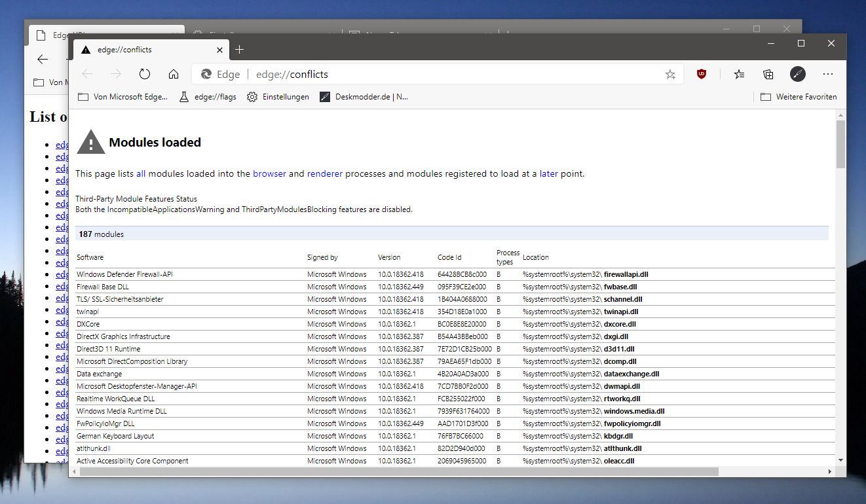Click 'firewallapi.dll' file name
This screenshot has width=866, height=504.
coord(626,274)
